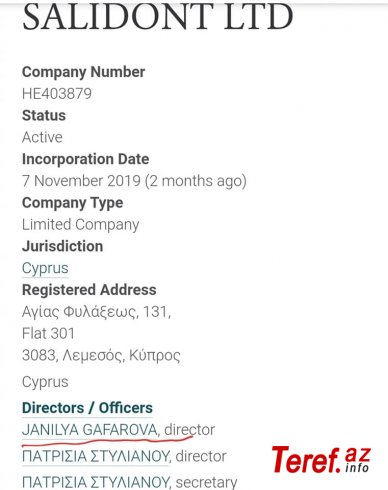Screen dimensions: 388x490
Task: Click the Registered Address label
Action: click(89, 290)
